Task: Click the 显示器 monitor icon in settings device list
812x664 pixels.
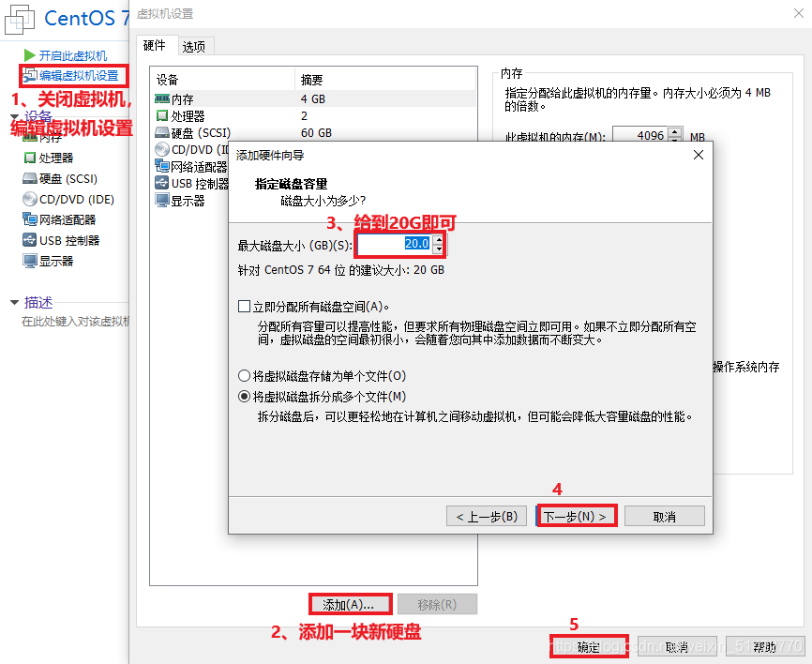Action: coord(162,201)
